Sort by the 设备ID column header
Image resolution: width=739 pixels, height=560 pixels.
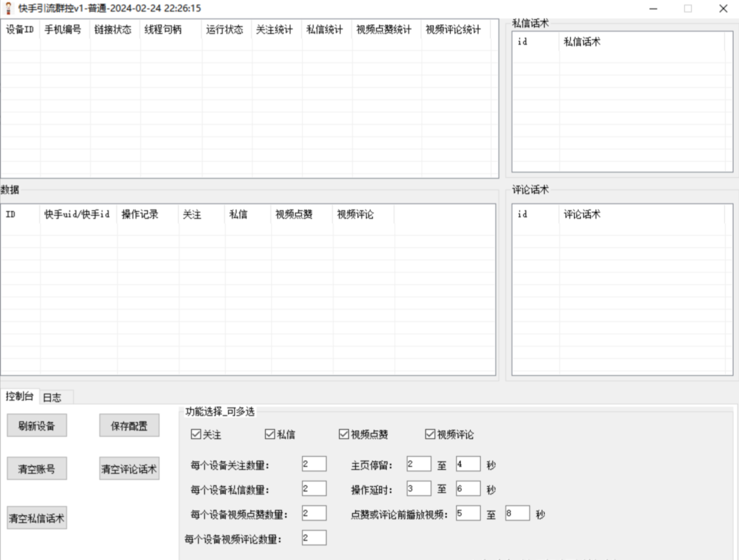(x=20, y=30)
